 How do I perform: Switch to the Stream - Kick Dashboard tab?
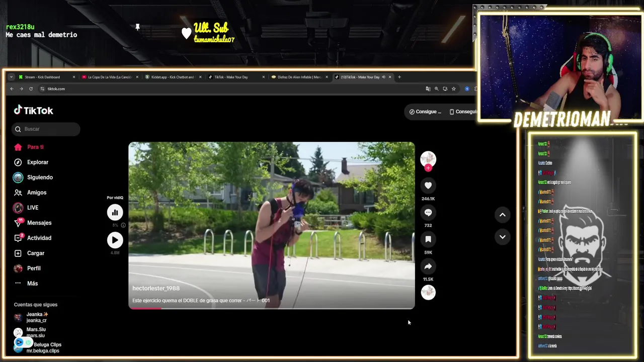coord(47,77)
